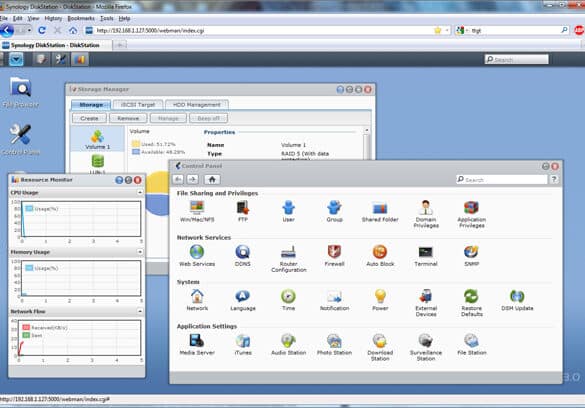Open the Firewall icon
The image size is (585, 408).
334,255
